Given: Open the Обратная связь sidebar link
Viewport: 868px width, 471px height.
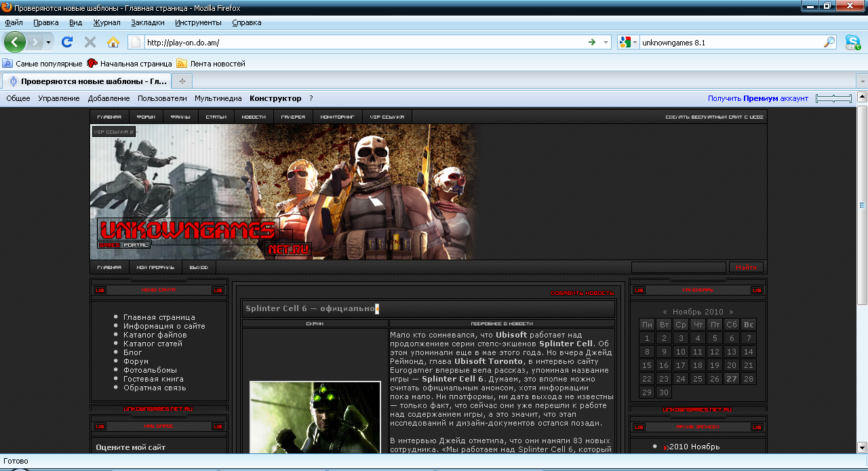Looking at the screenshot, I should 155,388.
